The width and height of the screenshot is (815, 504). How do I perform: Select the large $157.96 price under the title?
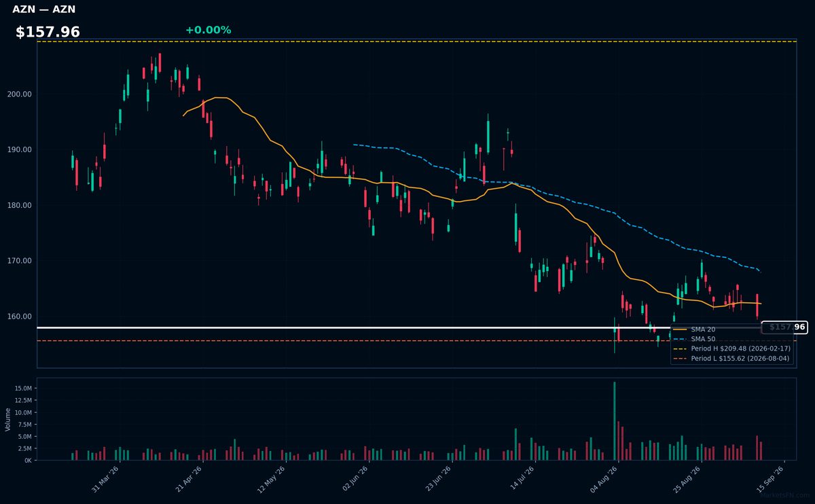tap(48, 32)
